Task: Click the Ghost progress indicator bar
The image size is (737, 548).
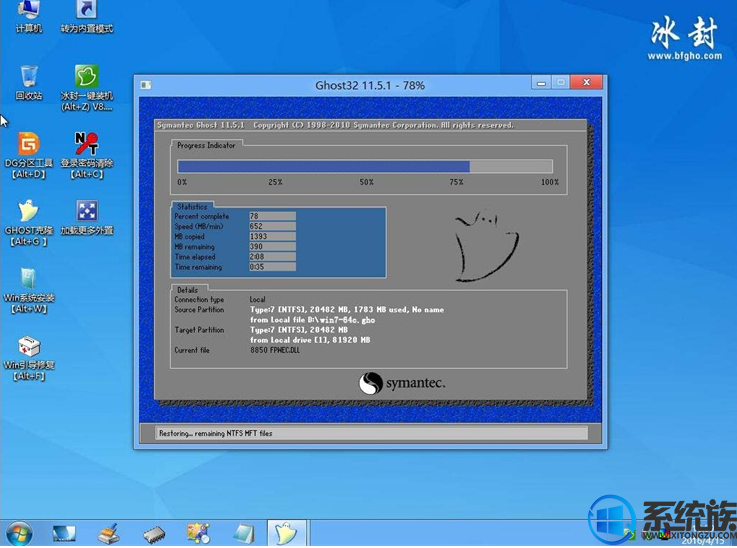Action: (365, 166)
